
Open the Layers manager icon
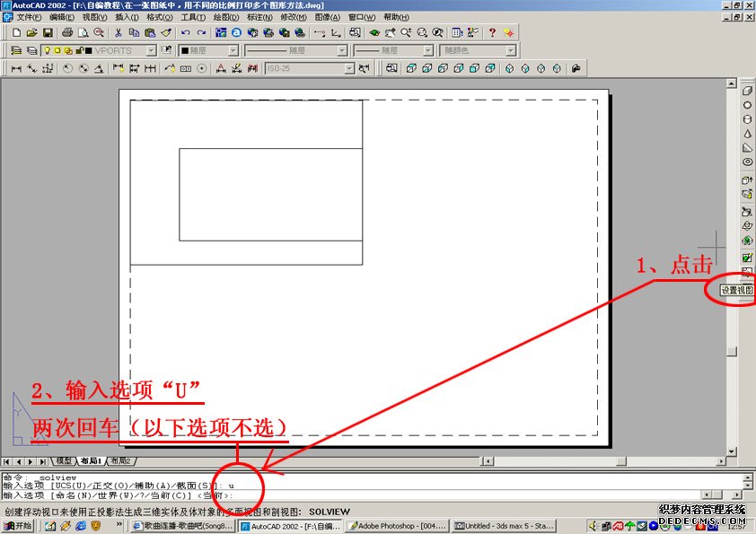pyautogui.click(x=16, y=51)
